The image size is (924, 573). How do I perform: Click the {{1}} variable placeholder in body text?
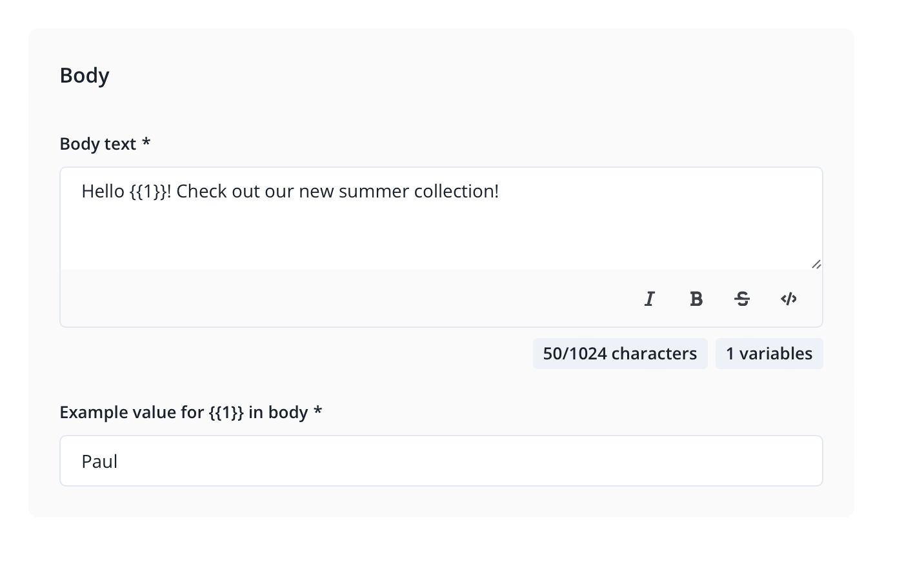pos(148,192)
